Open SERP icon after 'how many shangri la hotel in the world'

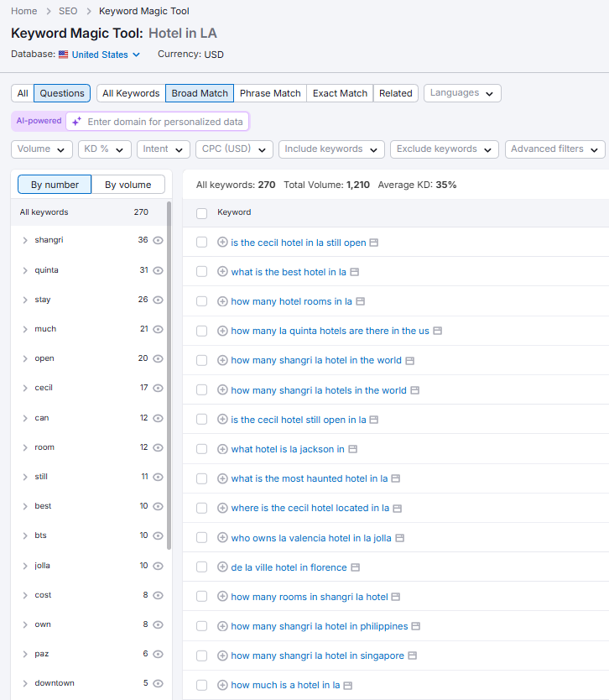pos(409,360)
